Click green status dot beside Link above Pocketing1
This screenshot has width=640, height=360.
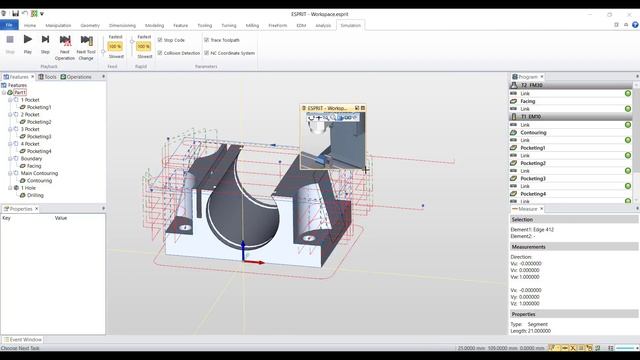[628, 140]
